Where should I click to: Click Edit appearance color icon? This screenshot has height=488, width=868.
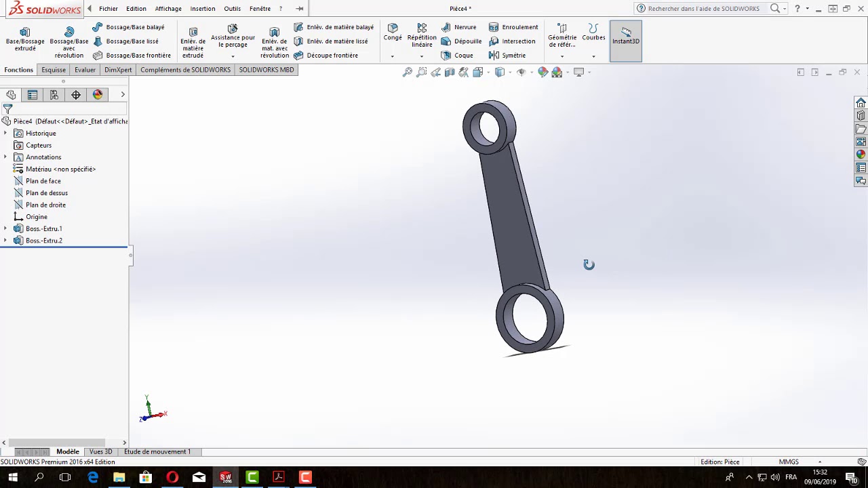pyautogui.click(x=542, y=72)
